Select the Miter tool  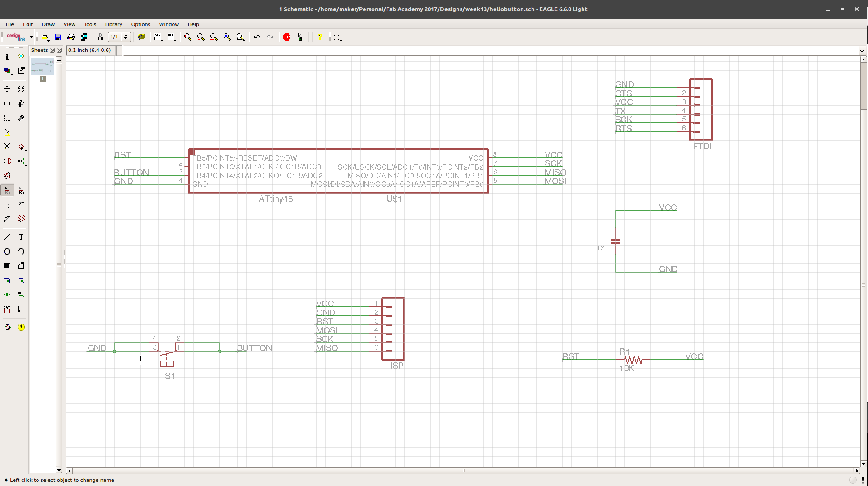click(x=21, y=204)
